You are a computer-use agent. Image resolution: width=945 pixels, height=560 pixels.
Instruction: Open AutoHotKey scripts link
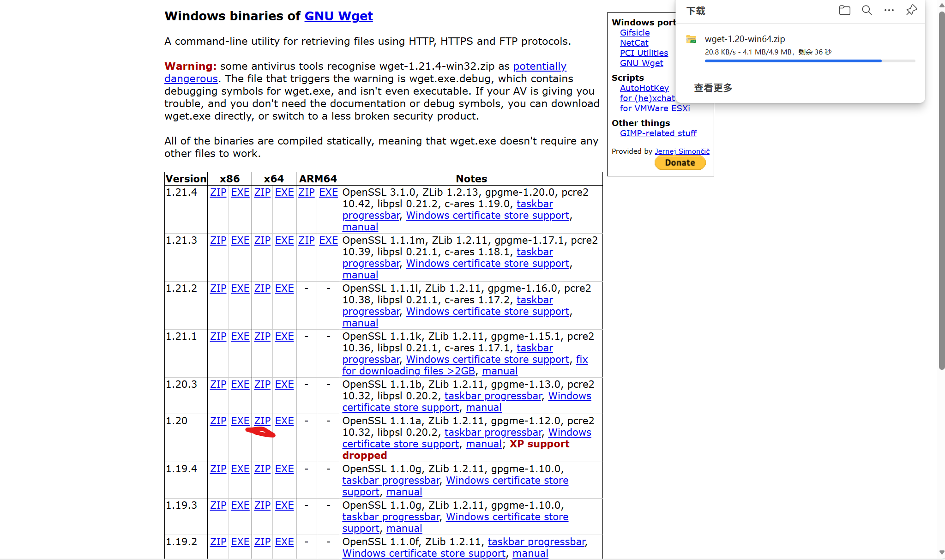coord(644,88)
